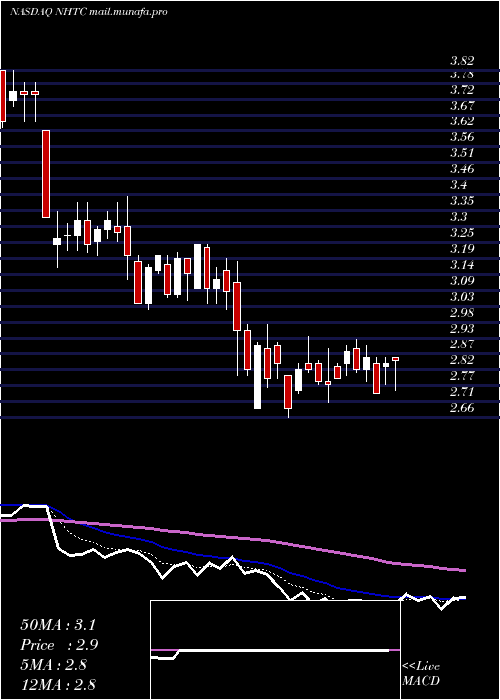The width and height of the screenshot is (500, 700).
Task: Click the 2.82 price axis label
Action: click(462, 360)
